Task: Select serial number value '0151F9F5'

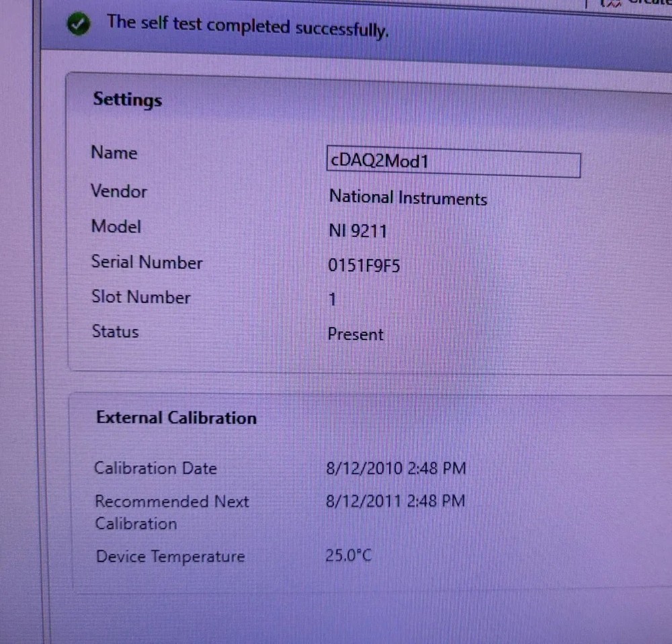Action: click(x=364, y=265)
